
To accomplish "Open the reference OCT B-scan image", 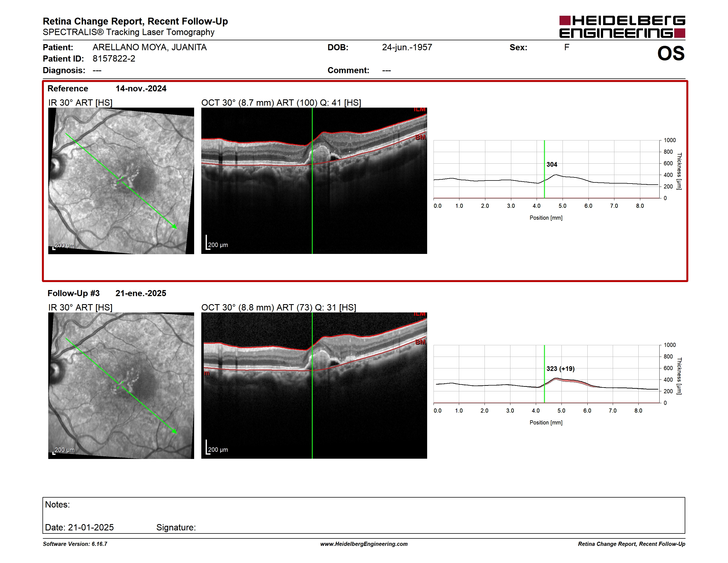I will (x=314, y=181).
